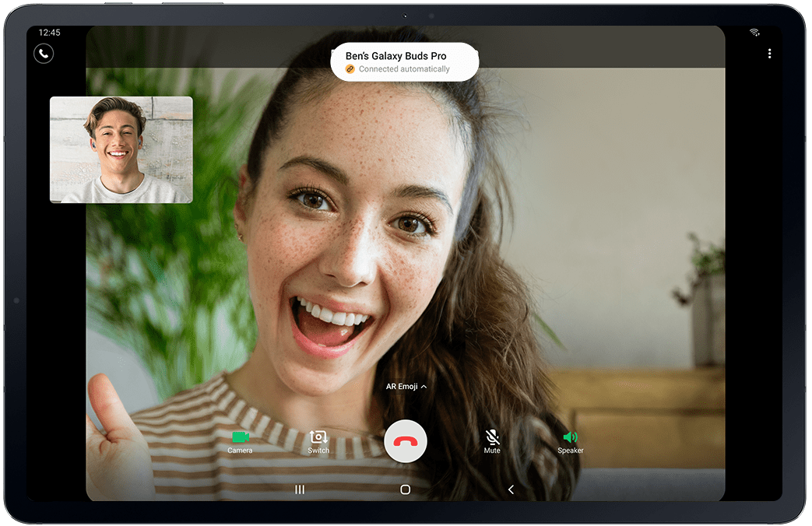Turn off the Camera
Image resolution: width=812 pixels, height=526 pixels.
click(x=241, y=442)
